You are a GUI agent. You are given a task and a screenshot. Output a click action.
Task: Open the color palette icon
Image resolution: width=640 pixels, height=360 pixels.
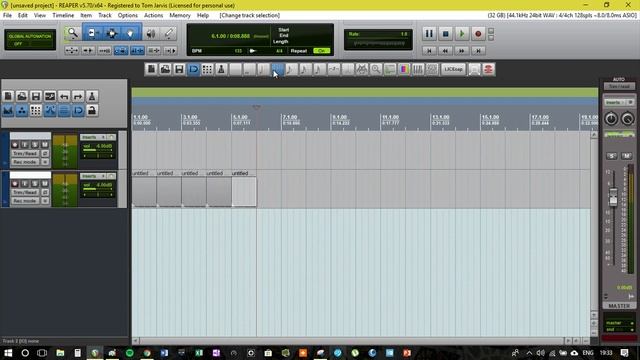tap(404, 69)
